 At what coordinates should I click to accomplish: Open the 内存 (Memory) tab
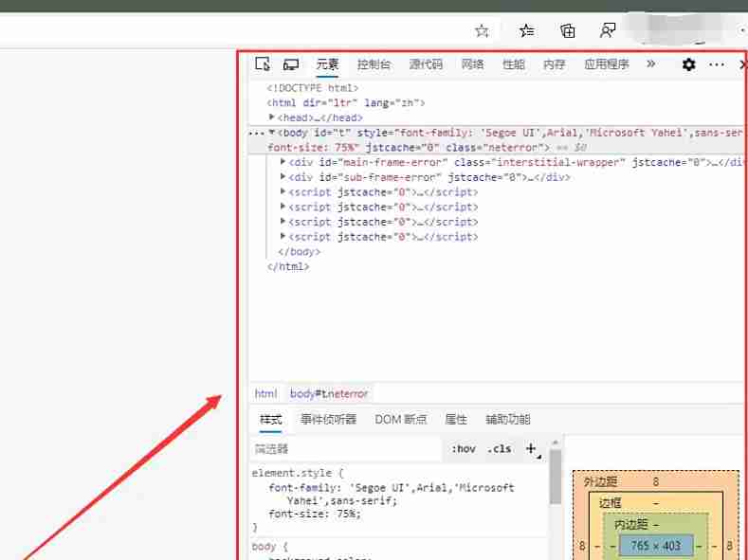click(555, 64)
